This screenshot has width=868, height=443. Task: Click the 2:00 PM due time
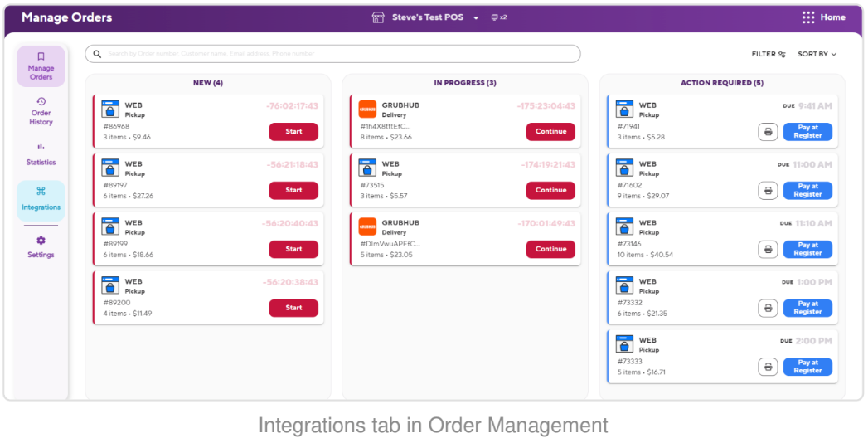(x=814, y=341)
